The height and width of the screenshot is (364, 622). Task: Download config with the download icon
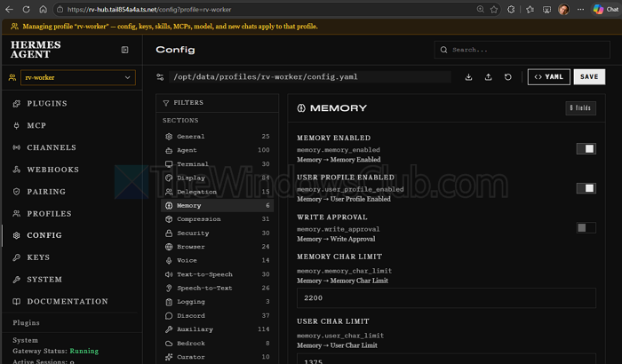[x=468, y=77]
